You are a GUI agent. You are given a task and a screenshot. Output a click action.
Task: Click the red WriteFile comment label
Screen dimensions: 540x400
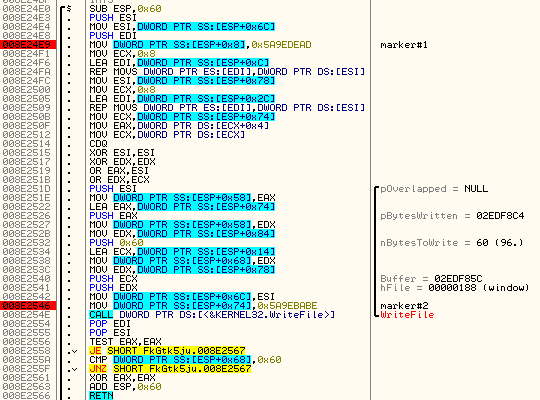(x=407, y=315)
